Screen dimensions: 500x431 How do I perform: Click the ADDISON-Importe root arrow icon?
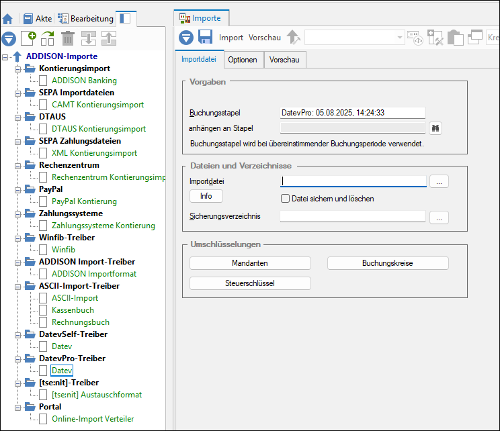tap(17, 57)
